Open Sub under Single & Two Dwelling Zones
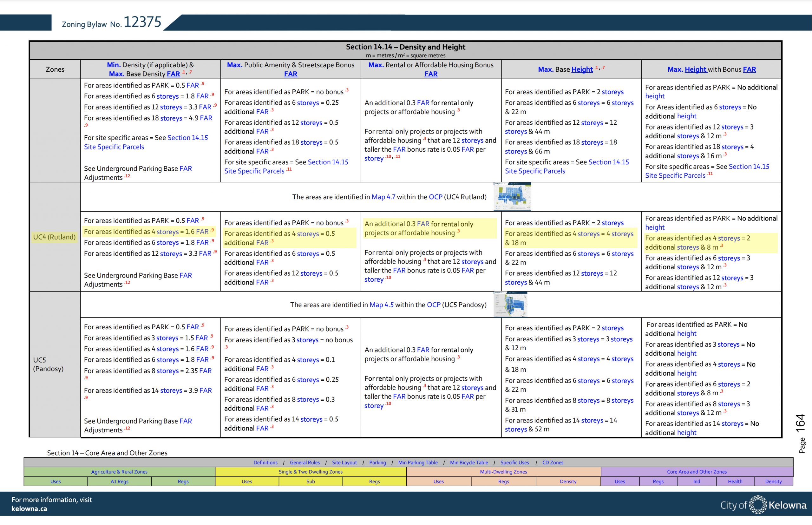This screenshot has width=812, height=525. click(x=311, y=481)
